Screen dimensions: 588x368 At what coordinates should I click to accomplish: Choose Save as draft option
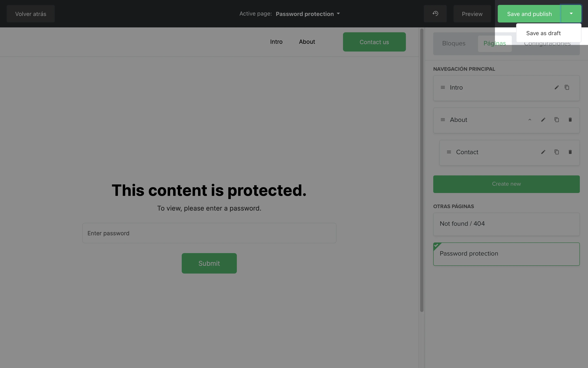click(549, 33)
